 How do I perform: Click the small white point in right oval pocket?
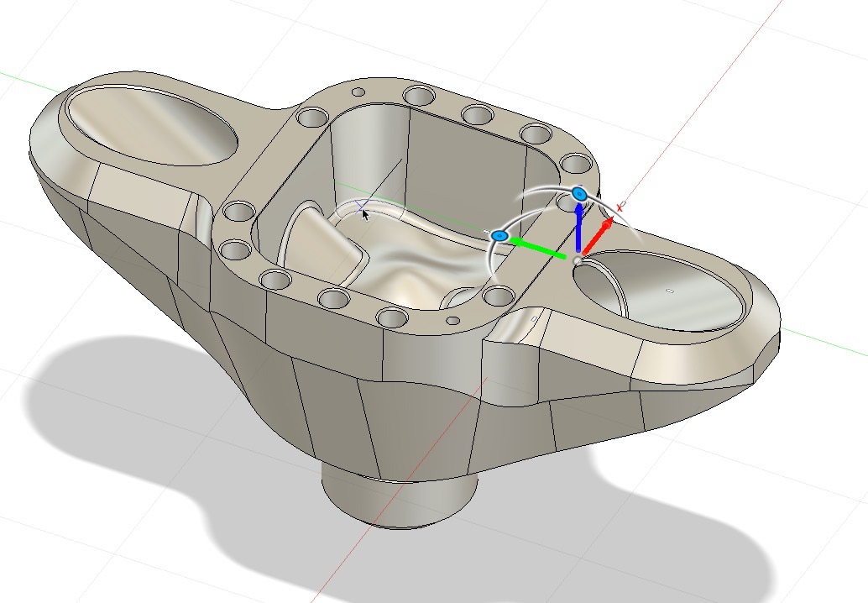tap(669, 291)
